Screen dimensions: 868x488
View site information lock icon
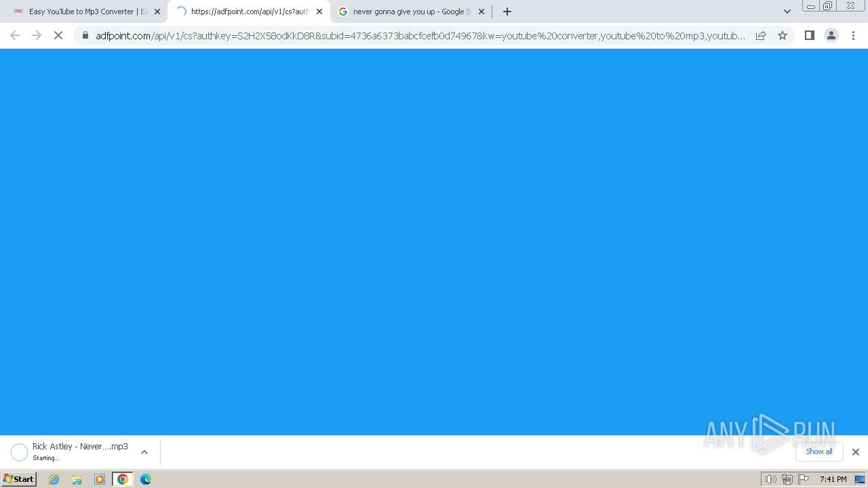(x=85, y=35)
